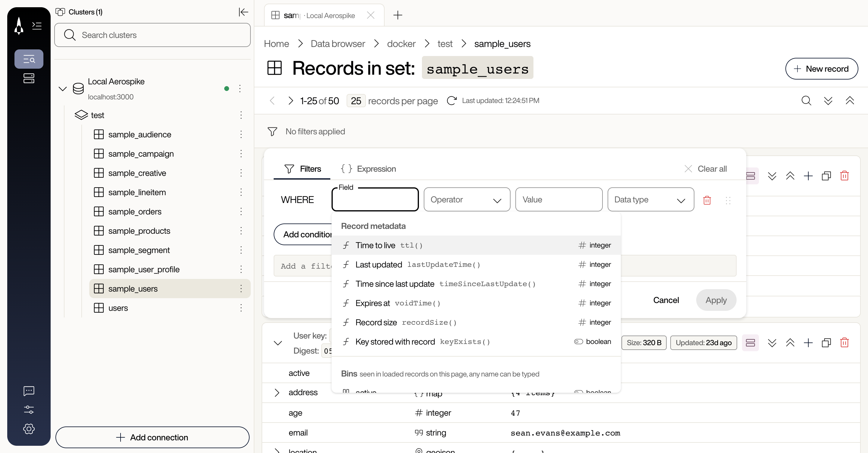The height and width of the screenshot is (453, 868).
Task: Duplicate the record updated 23d ago
Action: pyautogui.click(x=826, y=342)
